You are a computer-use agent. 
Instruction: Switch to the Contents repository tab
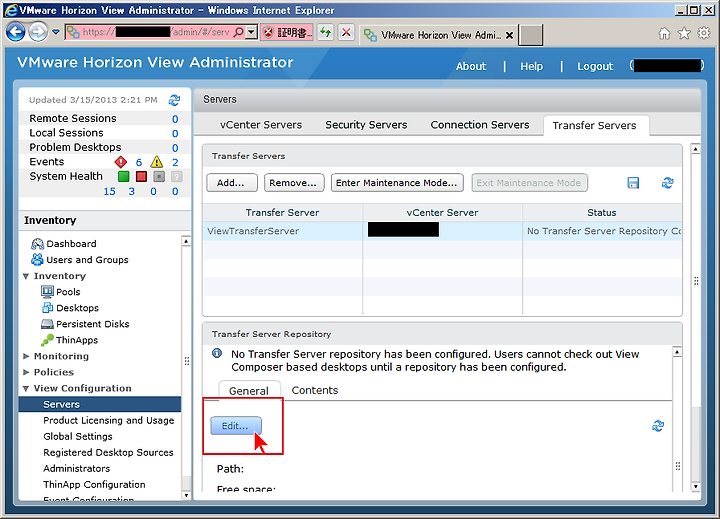coord(315,390)
